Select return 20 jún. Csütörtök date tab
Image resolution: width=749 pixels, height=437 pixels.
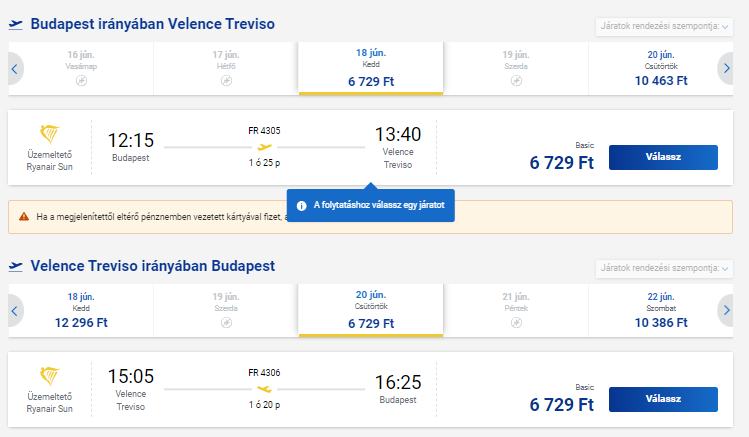coord(371,310)
